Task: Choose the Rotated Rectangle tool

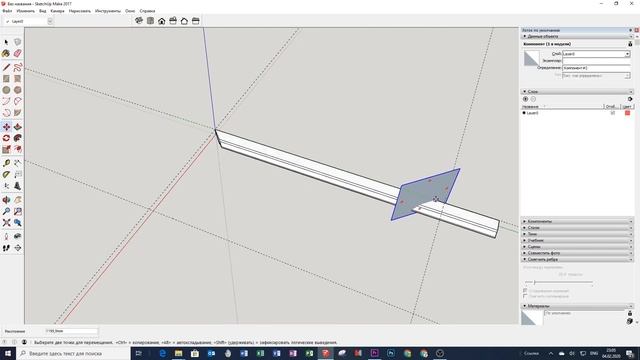Action: (18, 78)
